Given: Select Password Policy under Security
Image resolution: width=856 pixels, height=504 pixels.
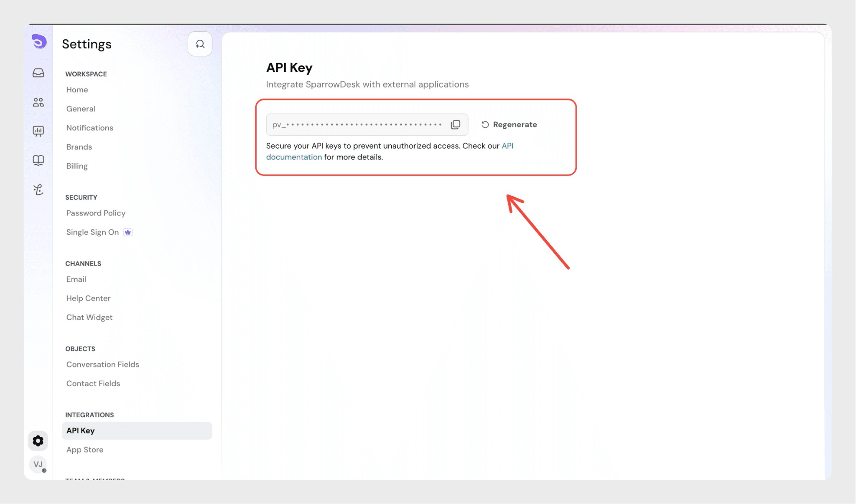Looking at the screenshot, I should 96,213.
